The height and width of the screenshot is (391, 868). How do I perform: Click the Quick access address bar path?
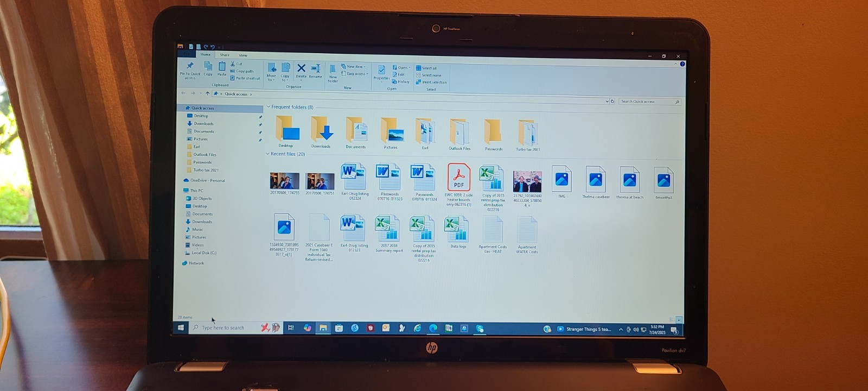[236, 94]
